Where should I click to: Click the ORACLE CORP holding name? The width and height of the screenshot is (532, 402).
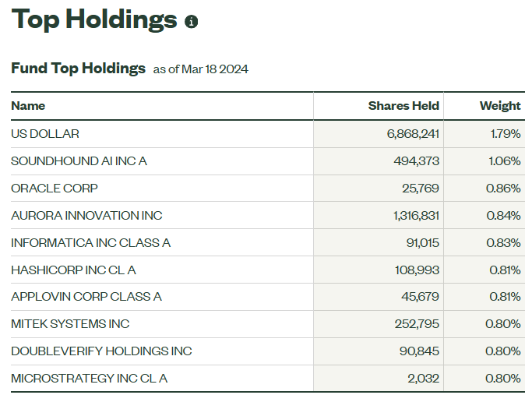[55, 189]
